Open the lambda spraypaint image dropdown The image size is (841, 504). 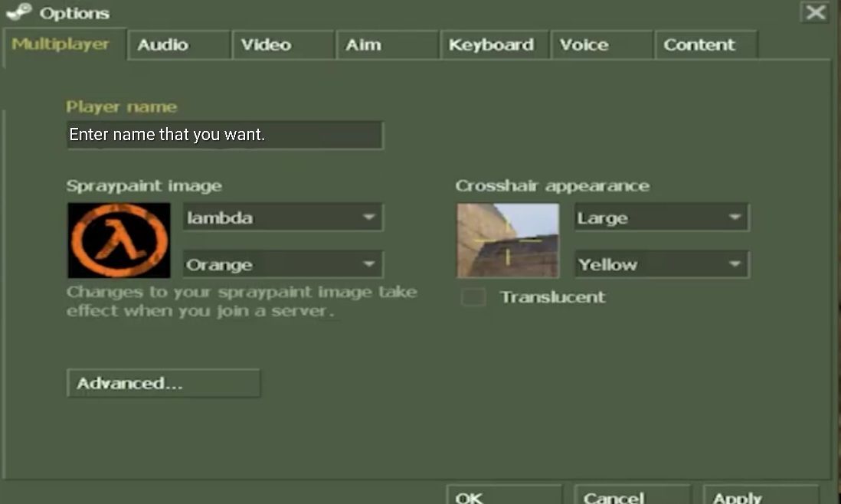click(x=283, y=218)
